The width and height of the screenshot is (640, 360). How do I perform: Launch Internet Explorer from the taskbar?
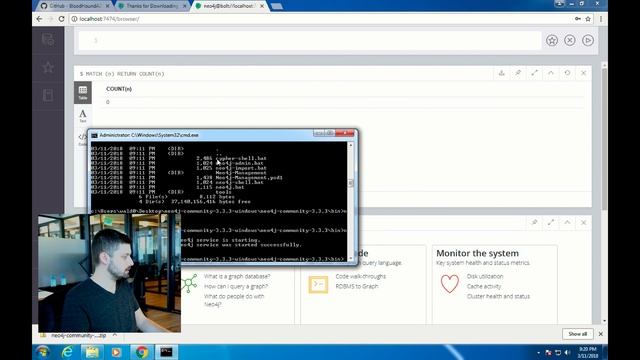pyautogui.click(x=67, y=352)
